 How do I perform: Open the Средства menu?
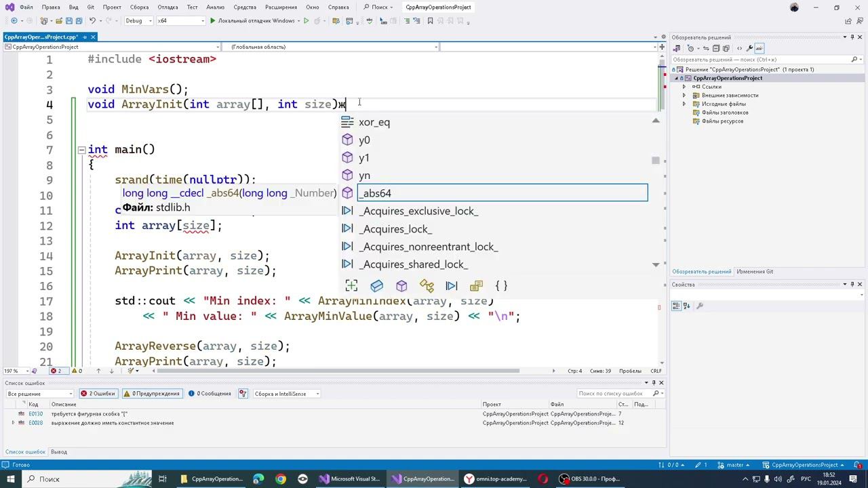click(245, 7)
